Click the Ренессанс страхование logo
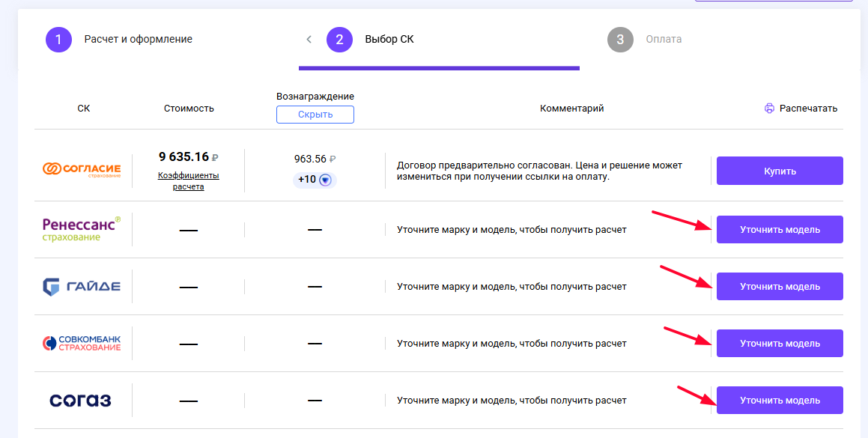This screenshot has height=438, width=868. 82,228
